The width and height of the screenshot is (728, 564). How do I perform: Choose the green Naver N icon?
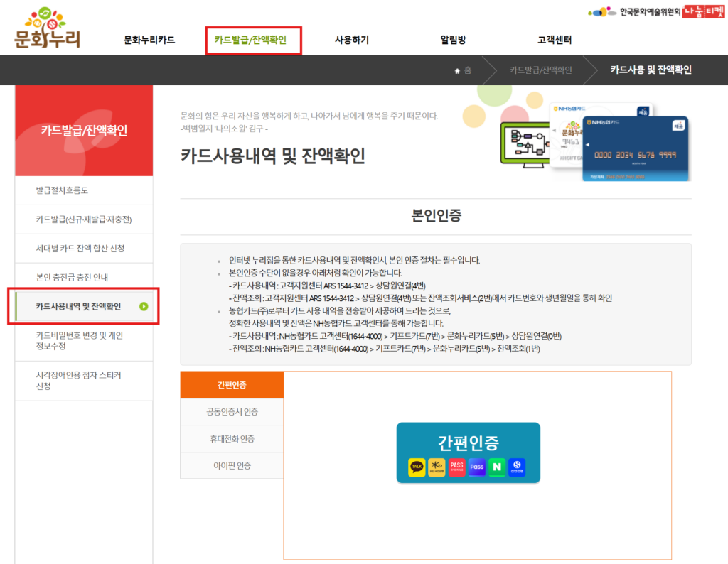tap(497, 467)
